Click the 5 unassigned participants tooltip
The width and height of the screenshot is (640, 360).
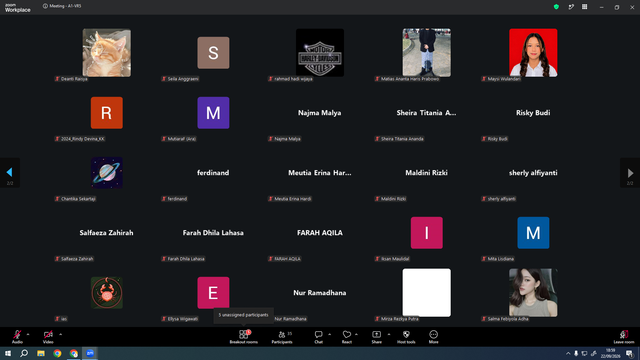tap(244, 315)
